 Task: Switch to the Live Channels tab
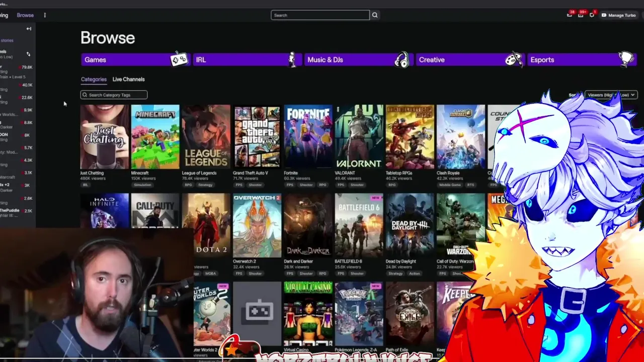tap(128, 79)
